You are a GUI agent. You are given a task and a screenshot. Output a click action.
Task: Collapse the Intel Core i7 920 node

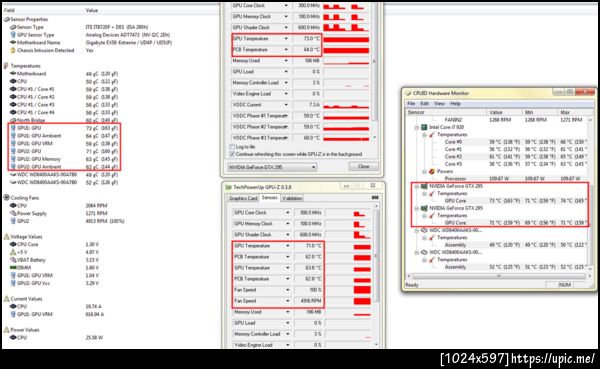(x=417, y=127)
